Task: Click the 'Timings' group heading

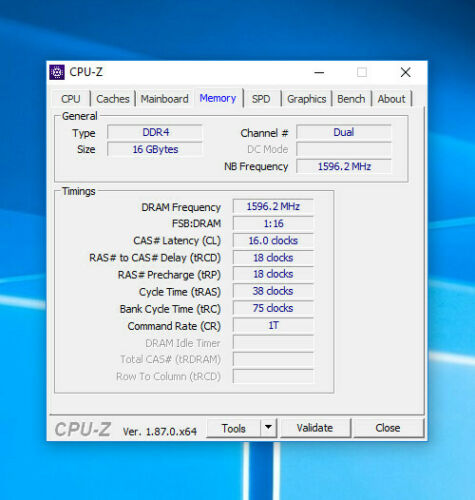Action: 79,191
